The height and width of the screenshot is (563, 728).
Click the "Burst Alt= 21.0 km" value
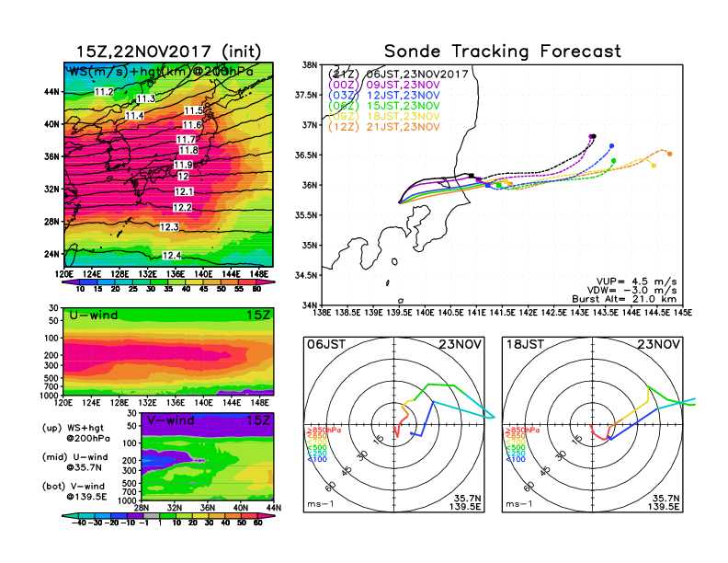coord(624,299)
